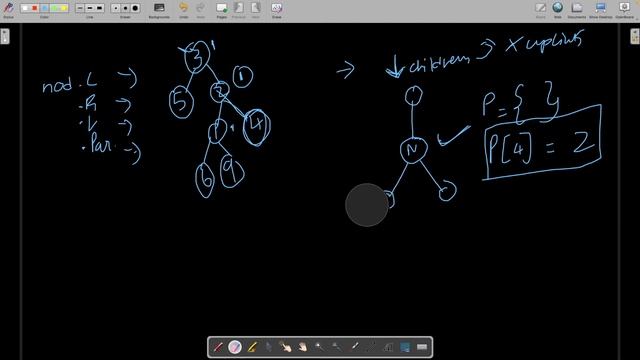The height and width of the screenshot is (360, 640).
Task: Open the Backgrounds chooser
Action: tap(159, 10)
